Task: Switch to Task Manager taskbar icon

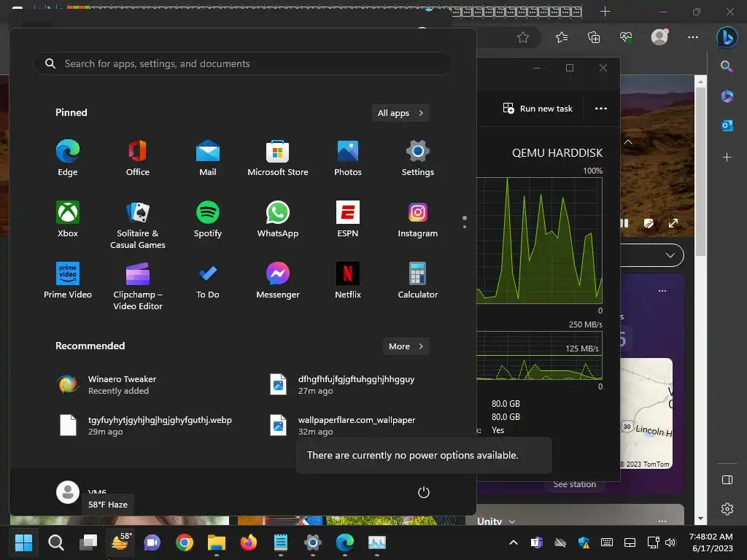Action: pyautogui.click(x=377, y=542)
